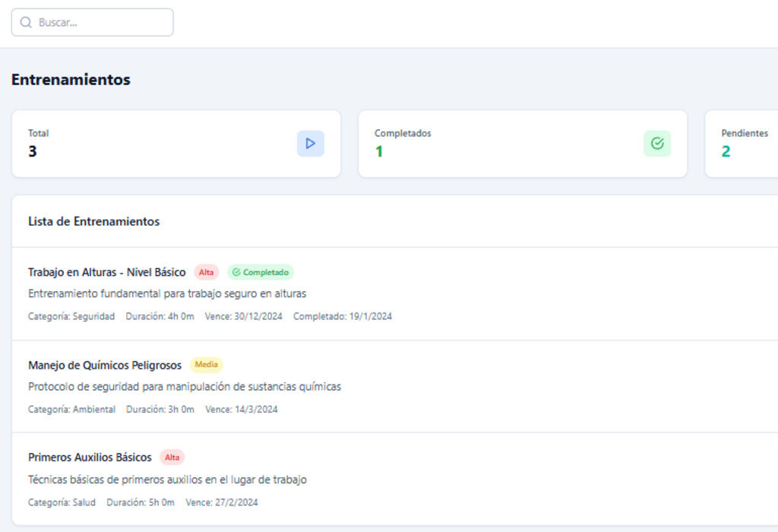Screen dimensions: 778x532
Task: Click the Alta badge on Trabajo en Alturas
Action: [x=206, y=272]
